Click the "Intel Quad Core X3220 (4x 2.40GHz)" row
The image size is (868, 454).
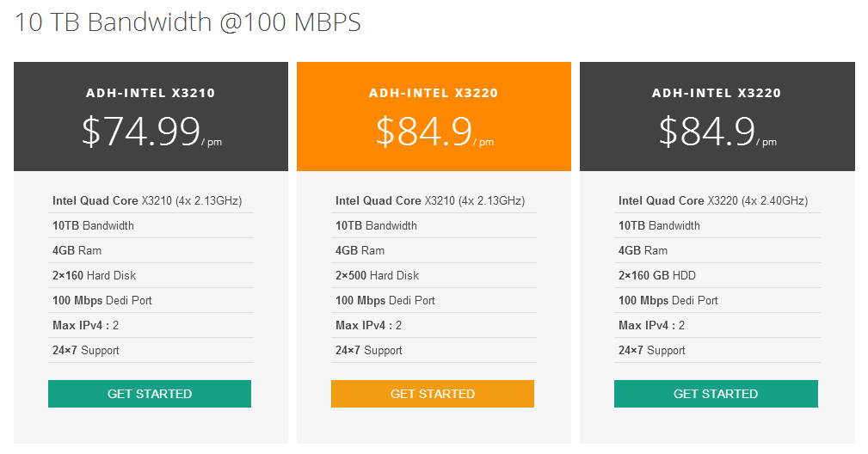tap(713, 200)
